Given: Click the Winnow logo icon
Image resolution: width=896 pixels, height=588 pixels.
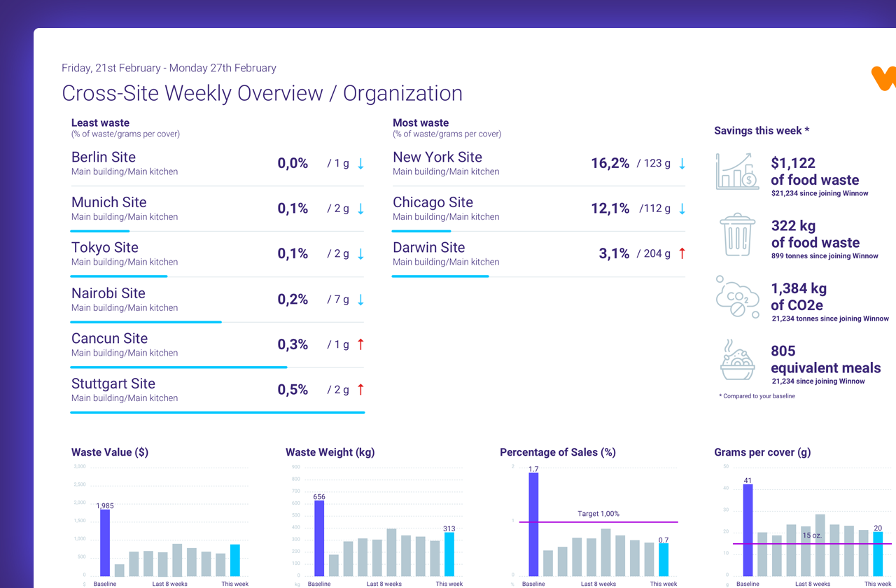Looking at the screenshot, I should coord(885,78).
